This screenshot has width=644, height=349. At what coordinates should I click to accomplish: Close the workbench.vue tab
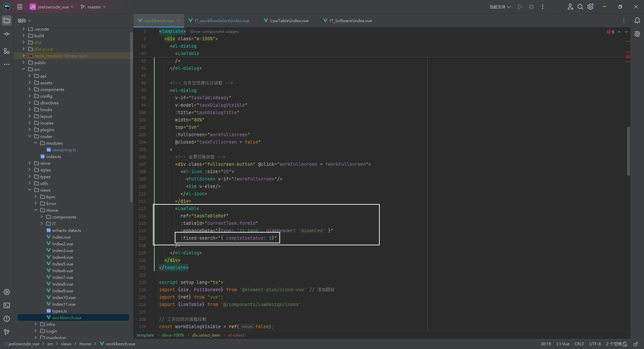click(179, 20)
